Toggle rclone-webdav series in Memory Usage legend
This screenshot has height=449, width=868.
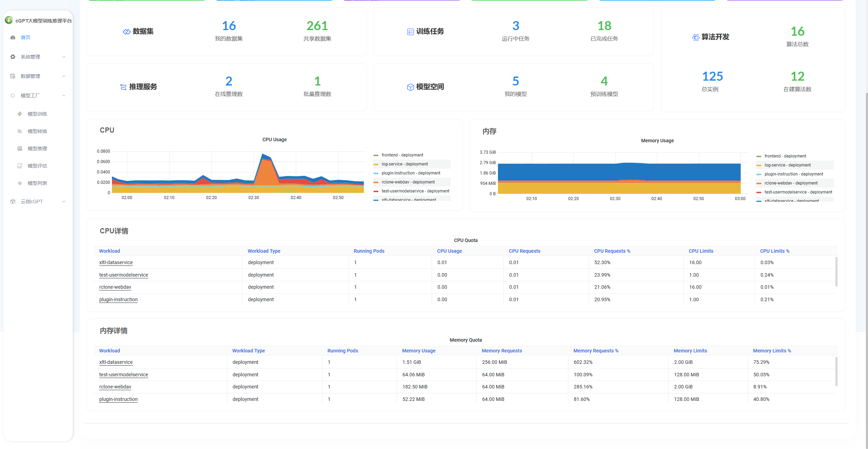(791, 183)
